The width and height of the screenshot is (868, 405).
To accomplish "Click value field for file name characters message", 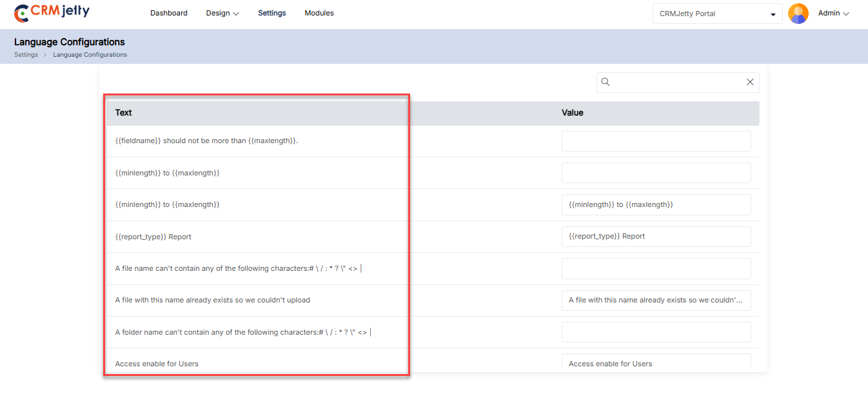I will [656, 268].
